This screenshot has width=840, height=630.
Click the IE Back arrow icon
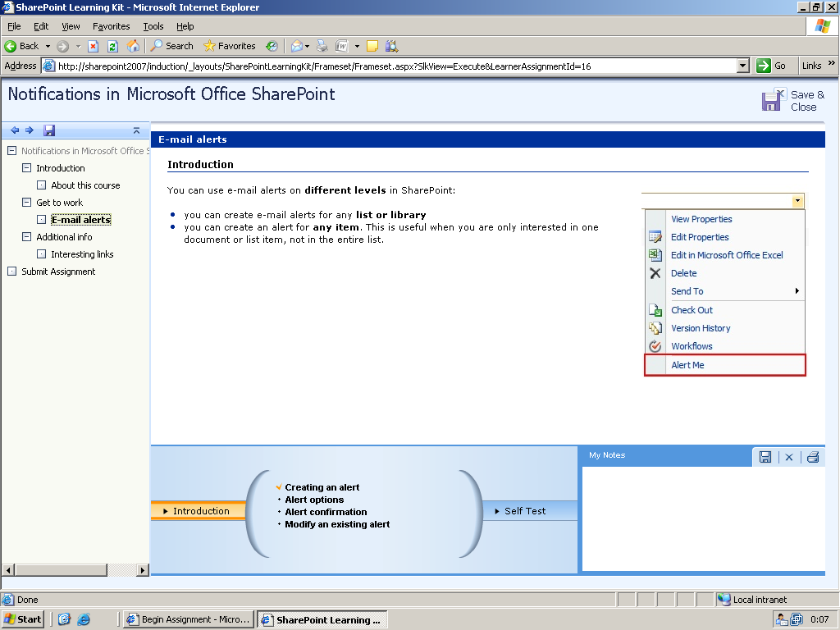[10, 46]
